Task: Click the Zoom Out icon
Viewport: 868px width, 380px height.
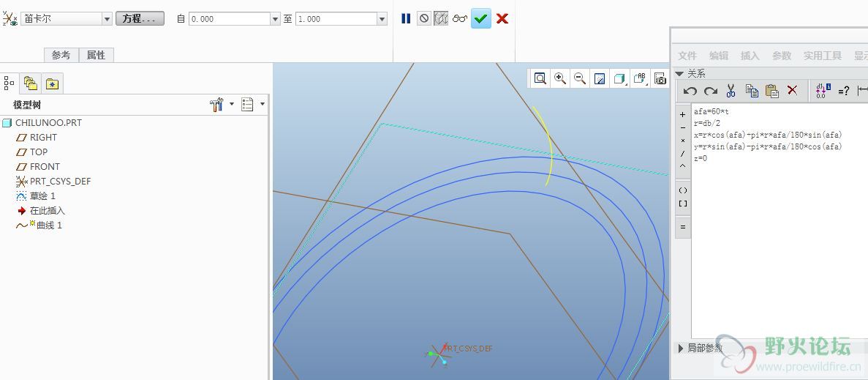Action: click(x=580, y=78)
